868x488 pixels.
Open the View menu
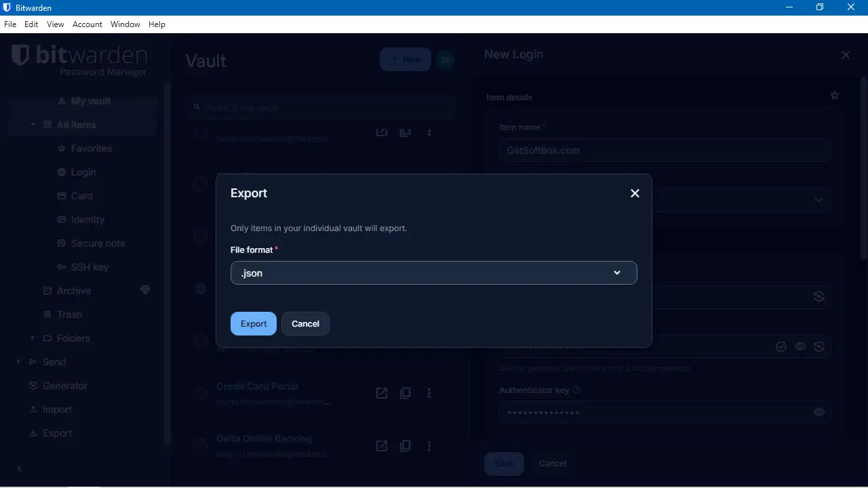(56, 24)
